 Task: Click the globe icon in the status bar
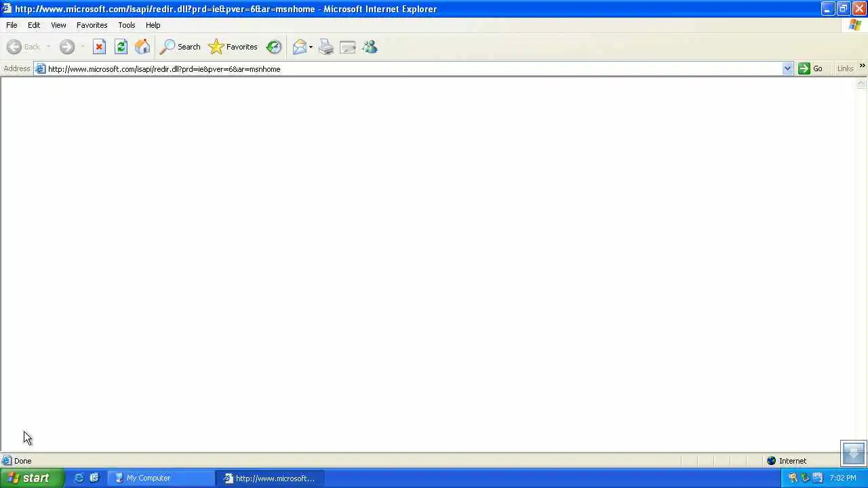[x=771, y=461]
